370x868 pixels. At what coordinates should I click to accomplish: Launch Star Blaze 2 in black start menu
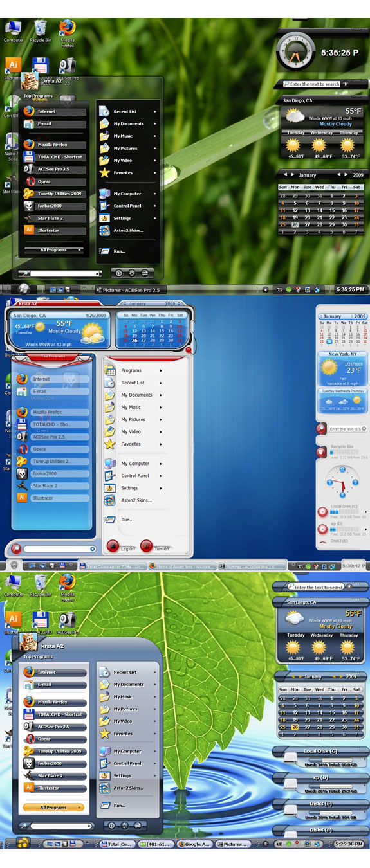tap(54, 218)
